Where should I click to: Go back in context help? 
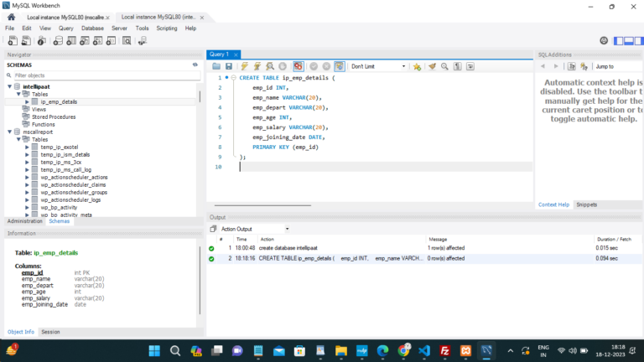point(543,66)
